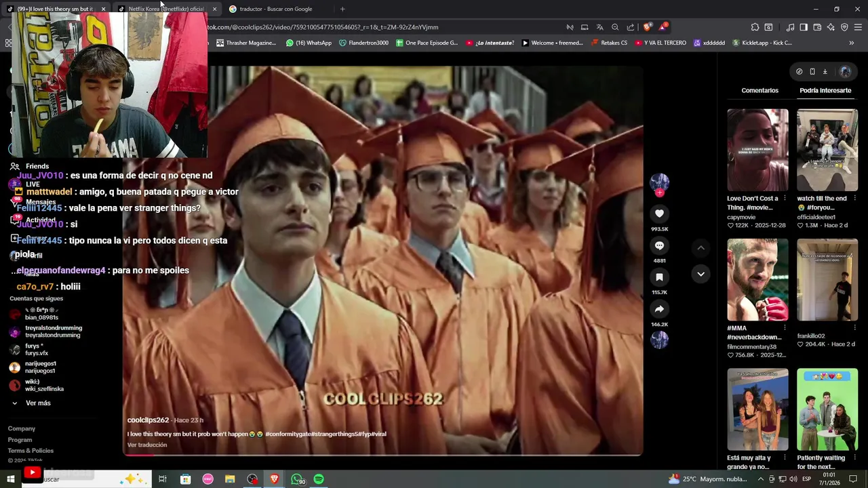868x488 pixels.
Task: Share the video using the arrow icon
Action: tap(659, 309)
